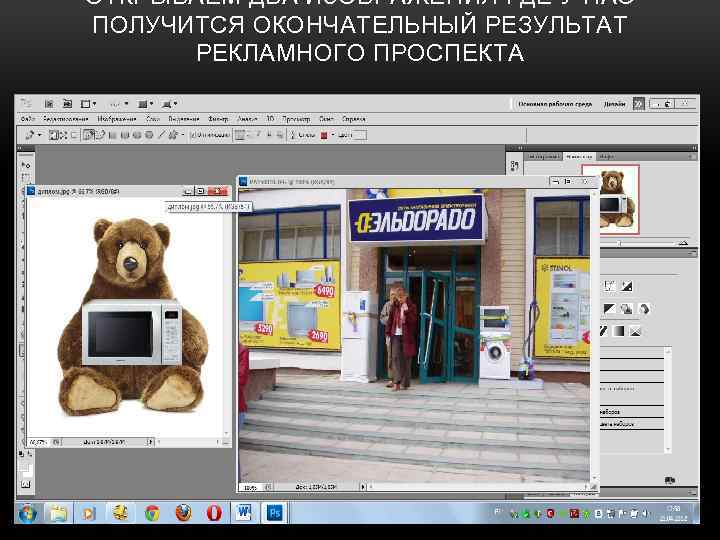Open the Файл menu
This screenshot has width=720, height=540.
28,119
